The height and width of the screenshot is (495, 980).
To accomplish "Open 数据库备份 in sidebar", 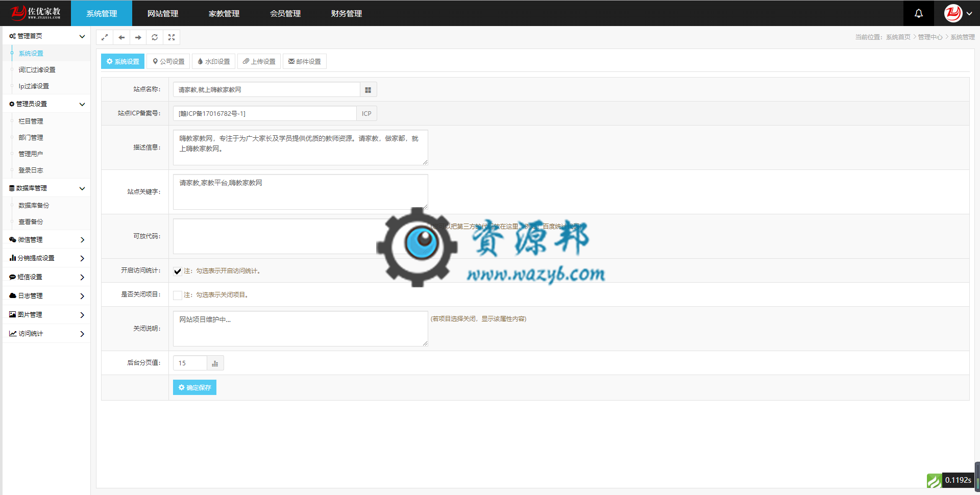I will 34,206.
